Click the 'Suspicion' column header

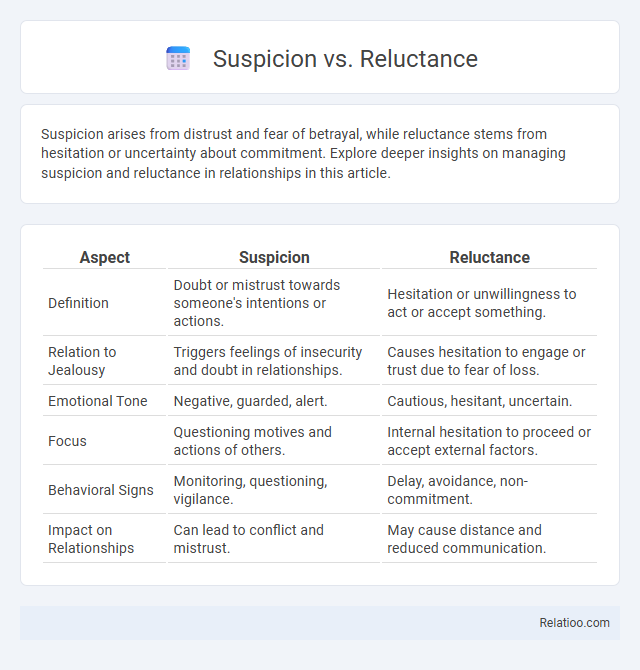coord(274,257)
